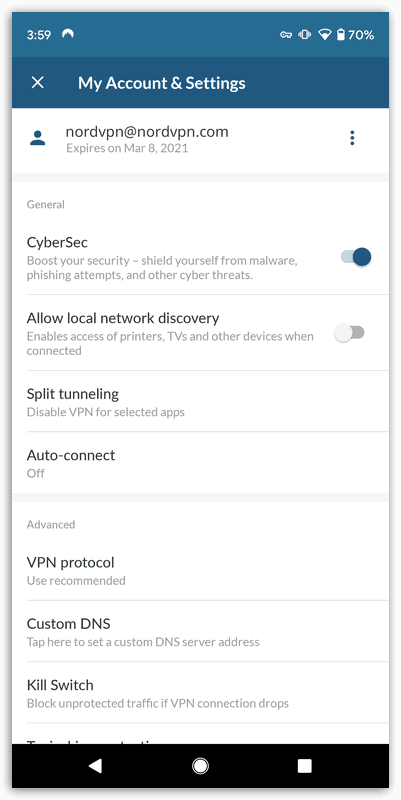The image size is (401, 800).
Task: Open the Auto-connect option
Action: click(200, 463)
